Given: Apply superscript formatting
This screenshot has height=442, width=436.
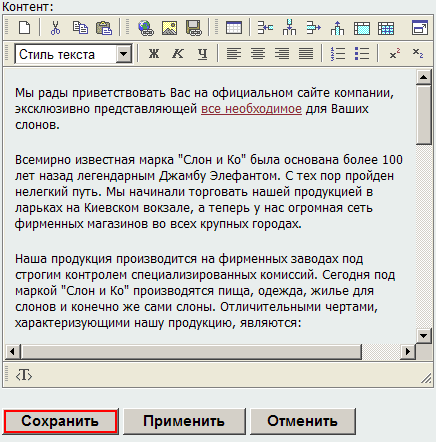Looking at the screenshot, I should point(395,54).
